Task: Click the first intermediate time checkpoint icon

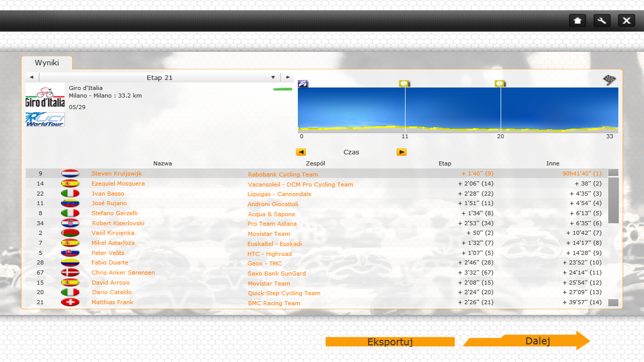Action: click(x=404, y=83)
